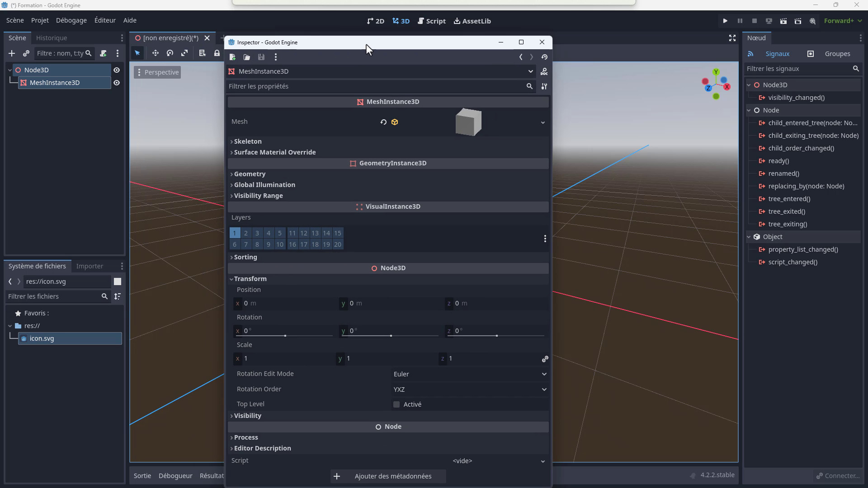The height and width of the screenshot is (488, 868).
Task: Toggle viewport fullscreen distraction-free mode
Action: click(732, 38)
